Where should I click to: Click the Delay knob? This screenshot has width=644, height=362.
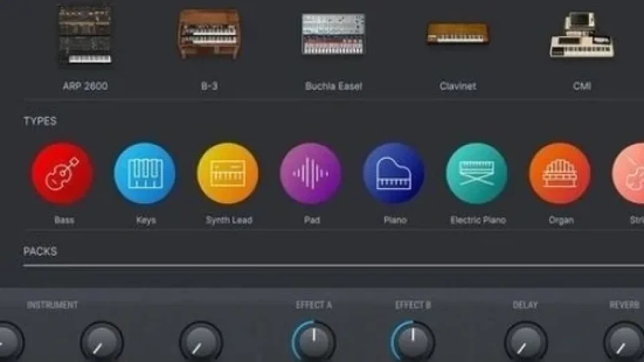526,341
